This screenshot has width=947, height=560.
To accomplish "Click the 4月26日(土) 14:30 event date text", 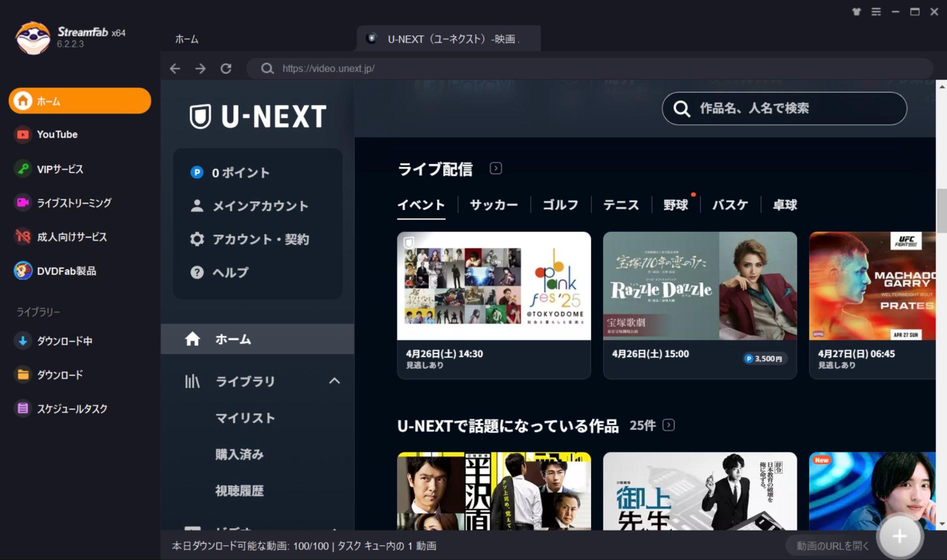I will point(444,354).
